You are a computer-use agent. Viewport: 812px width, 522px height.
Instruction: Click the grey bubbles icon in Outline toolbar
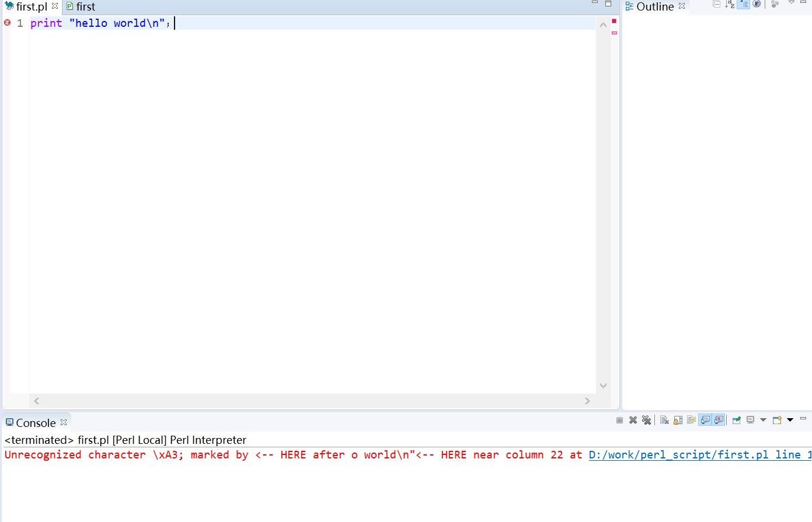coord(775,4)
